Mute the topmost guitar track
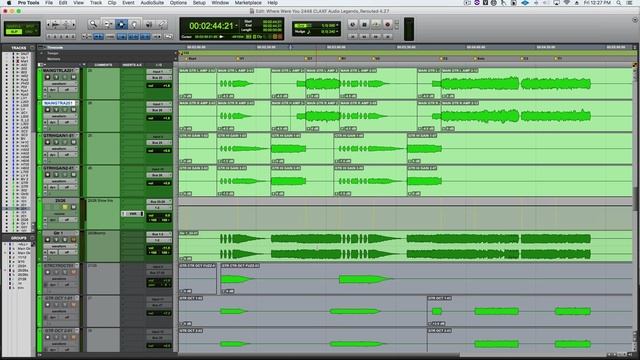Viewport: 640px width, 360px height. coord(73,77)
